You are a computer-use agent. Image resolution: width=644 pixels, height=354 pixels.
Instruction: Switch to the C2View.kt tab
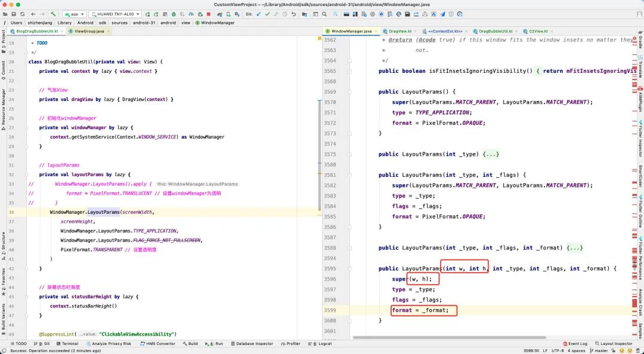[538, 31]
